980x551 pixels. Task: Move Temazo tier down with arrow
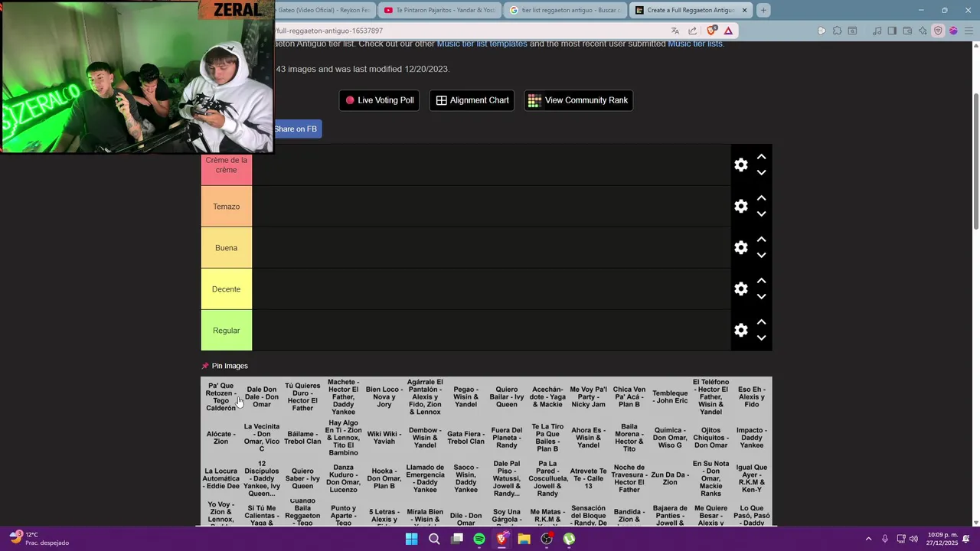(x=761, y=214)
